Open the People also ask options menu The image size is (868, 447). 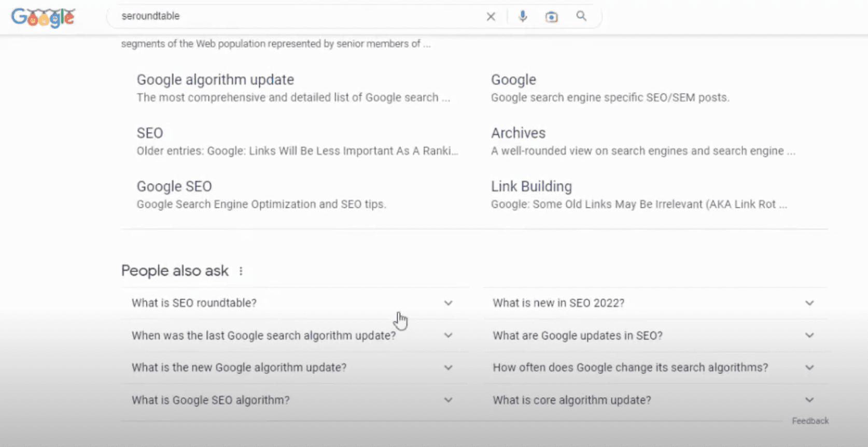point(241,271)
